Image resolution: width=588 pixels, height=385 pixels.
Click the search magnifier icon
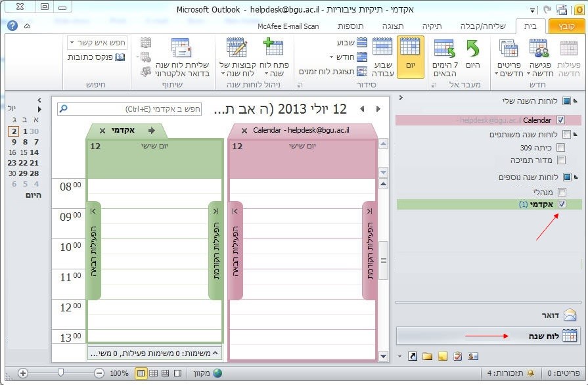tap(63, 108)
